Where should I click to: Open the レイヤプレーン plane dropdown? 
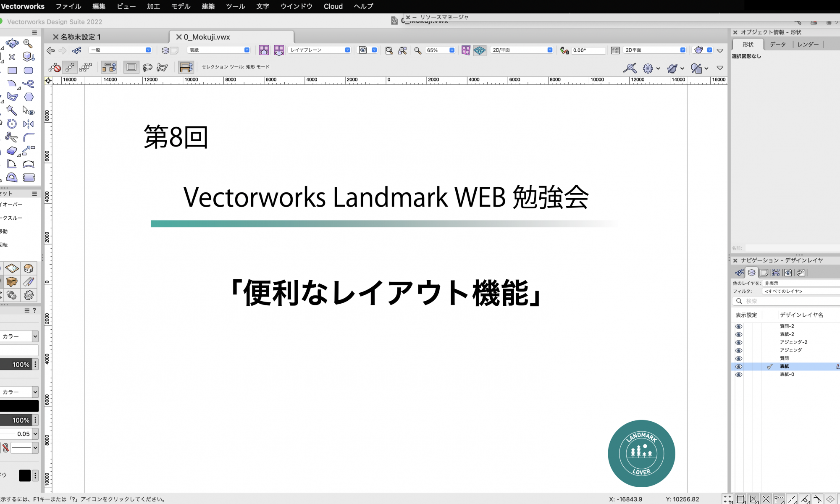319,50
